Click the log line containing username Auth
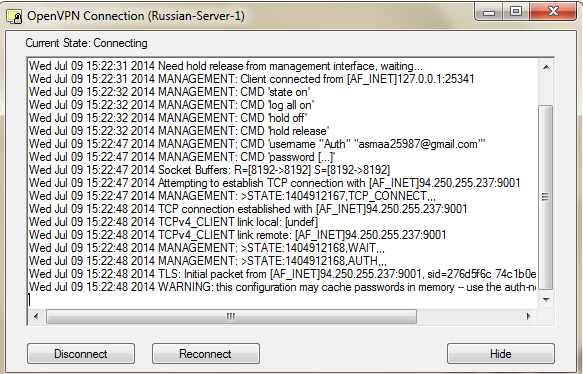Screen dimensions: 583x374 click(257, 144)
